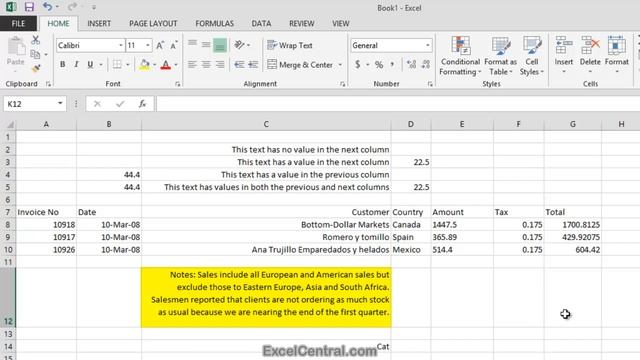Screen dimensions: 640x360
Task: Open Font dialog launcher
Action: (178, 84)
